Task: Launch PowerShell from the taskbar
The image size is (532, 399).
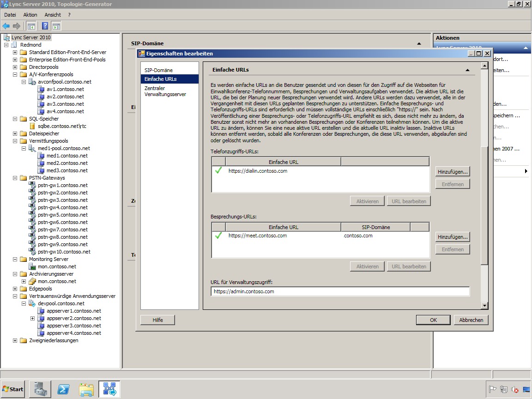Action: [x=63, y=389]
